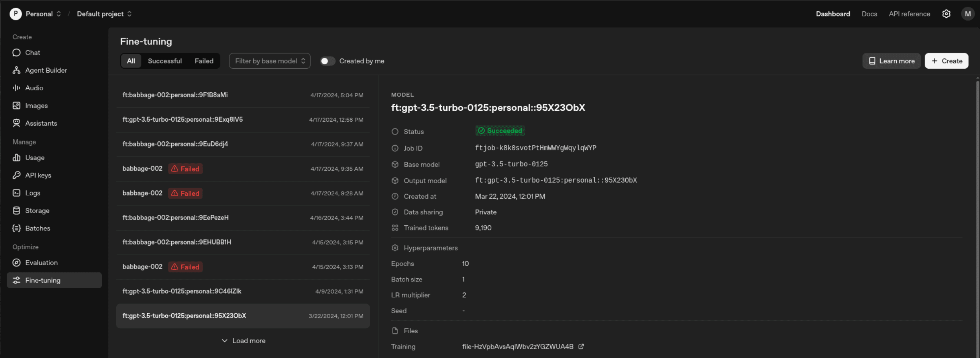
Task: Open the Docs page from the top bar
Action: (869, 13)
